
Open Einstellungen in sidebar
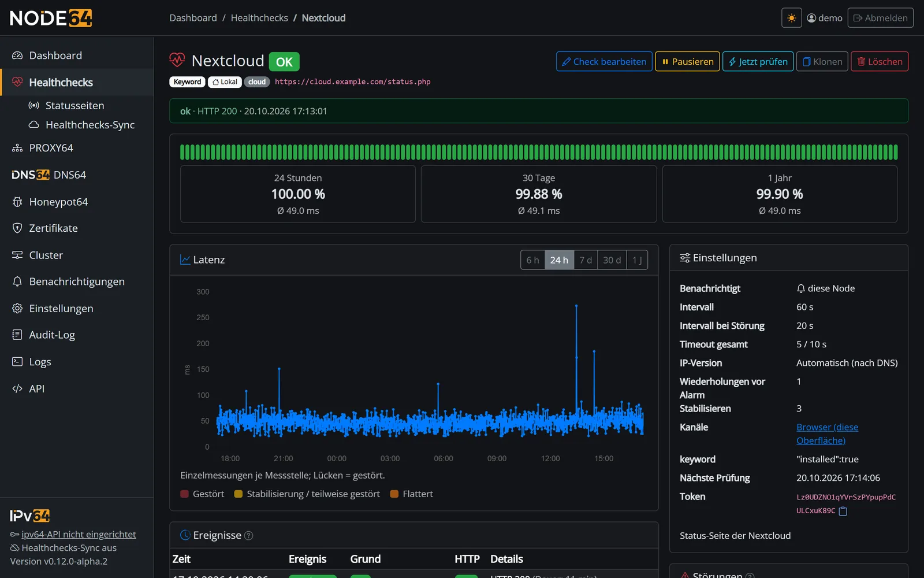pos(77,309)
